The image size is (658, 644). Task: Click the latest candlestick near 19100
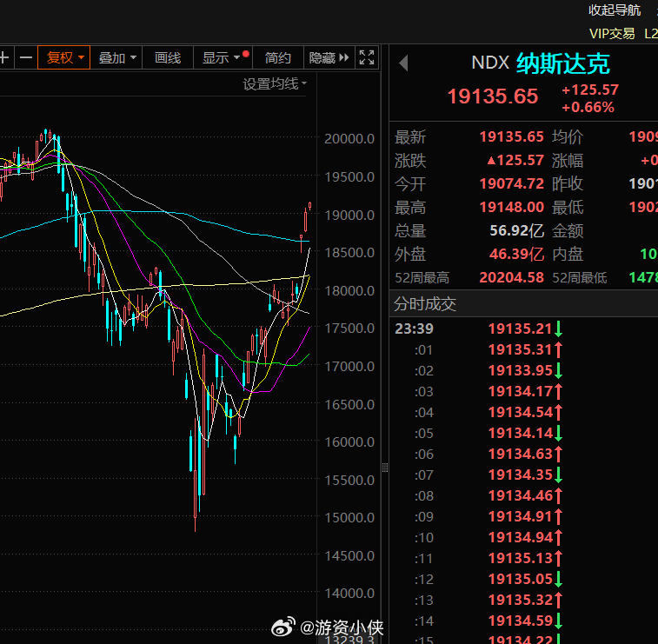click(309, 206)
